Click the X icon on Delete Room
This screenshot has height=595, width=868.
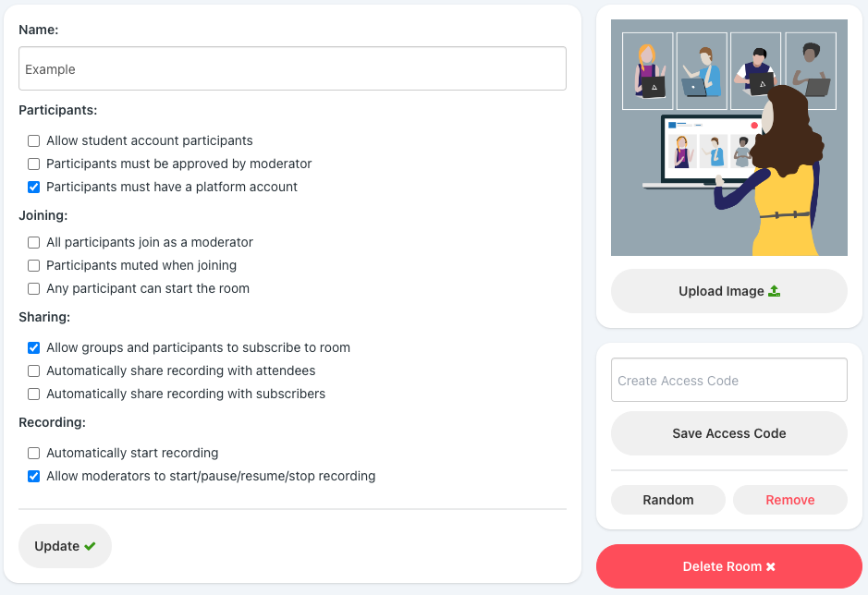[771, 566]
